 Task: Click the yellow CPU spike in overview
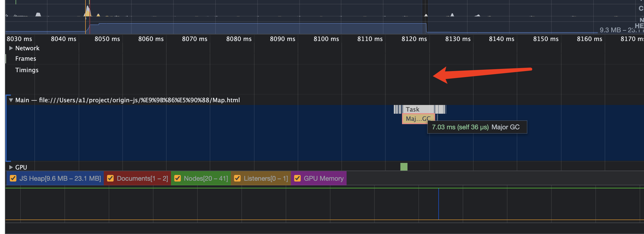88,11
